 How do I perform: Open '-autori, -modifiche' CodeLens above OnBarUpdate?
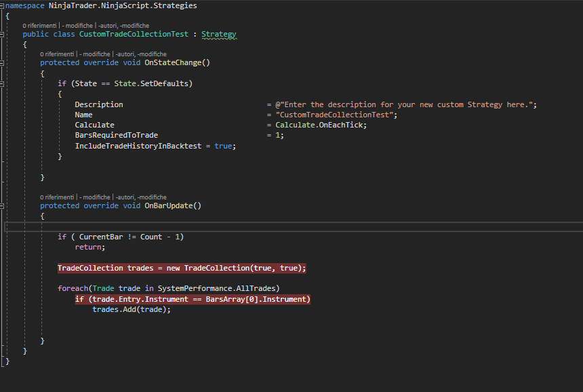click(x=141, y=197)
